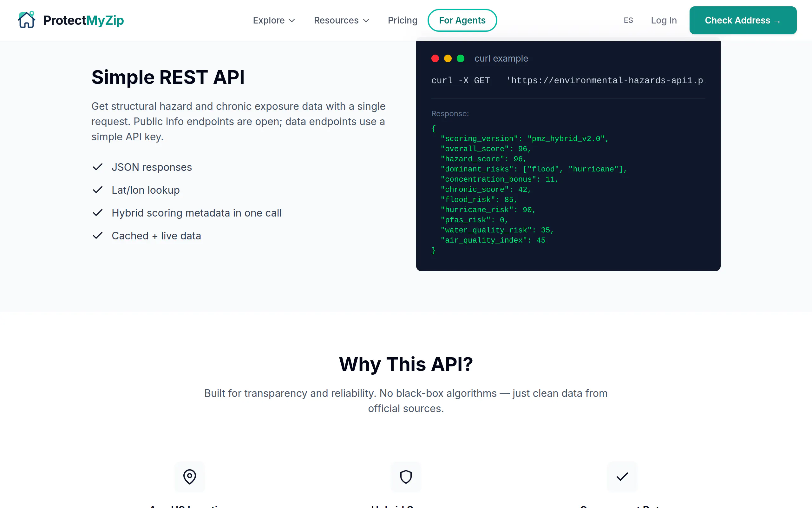This screenshot has width=812, height=508.
Task: Click the "pfas_risk": 0 line
Action: (474, 220)
